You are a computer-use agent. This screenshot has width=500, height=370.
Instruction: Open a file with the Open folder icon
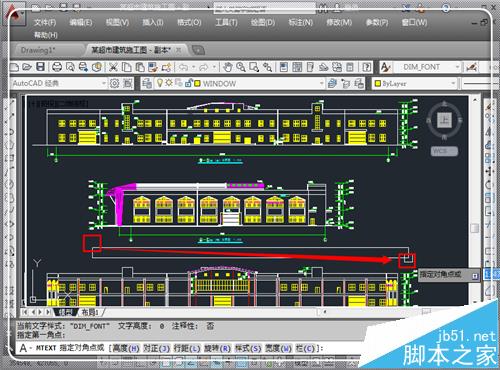pyautogui.click(x=27, y=67)
